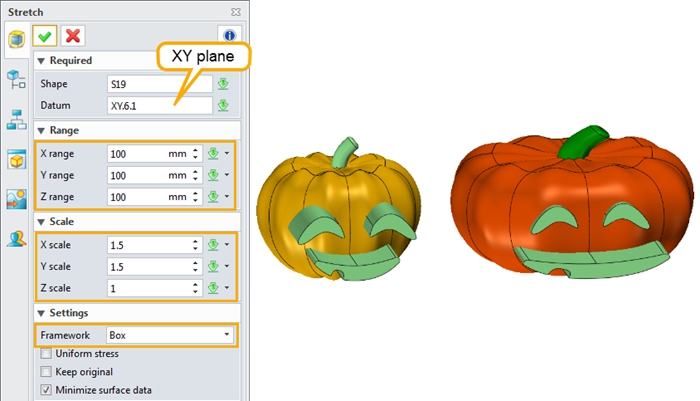Uncheck Minimize surface data
This screenshot has width=700, height=401.
coord(46,390)
